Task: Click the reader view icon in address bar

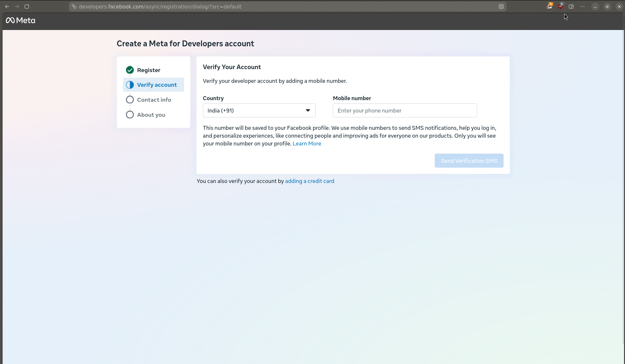Action: [x=501, y=7]
